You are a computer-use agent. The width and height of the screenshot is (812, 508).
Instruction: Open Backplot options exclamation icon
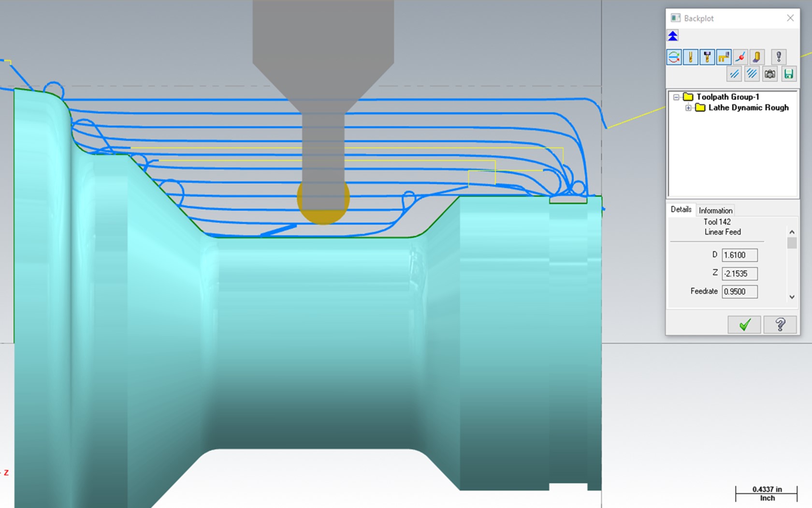point(779,57)
